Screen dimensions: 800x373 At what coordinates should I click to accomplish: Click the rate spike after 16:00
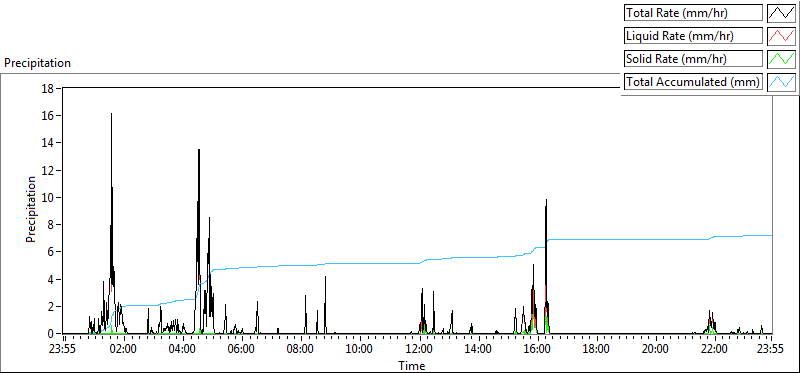(546, 201)
